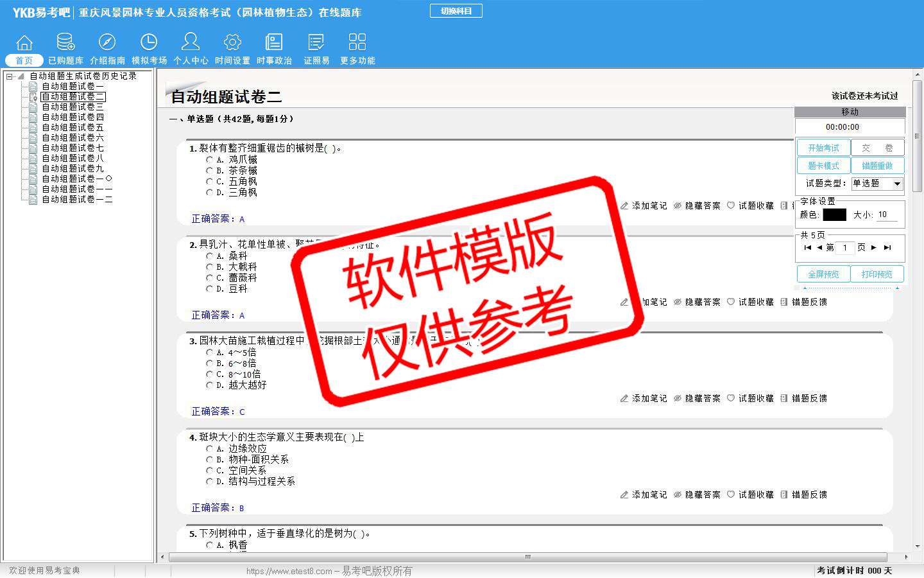Screen dimensions: 924x578
Task: Click 试题收藏 heart icon for question 2
Action: tap(731, 302)
